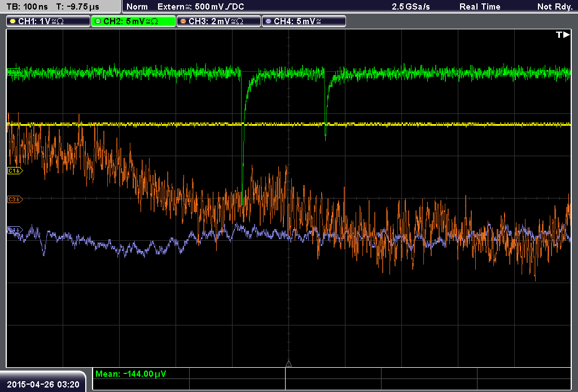Select the highlighted CH2: 5 mV channel tab
The width and height of the screenshot is (578, 392).
133,21
